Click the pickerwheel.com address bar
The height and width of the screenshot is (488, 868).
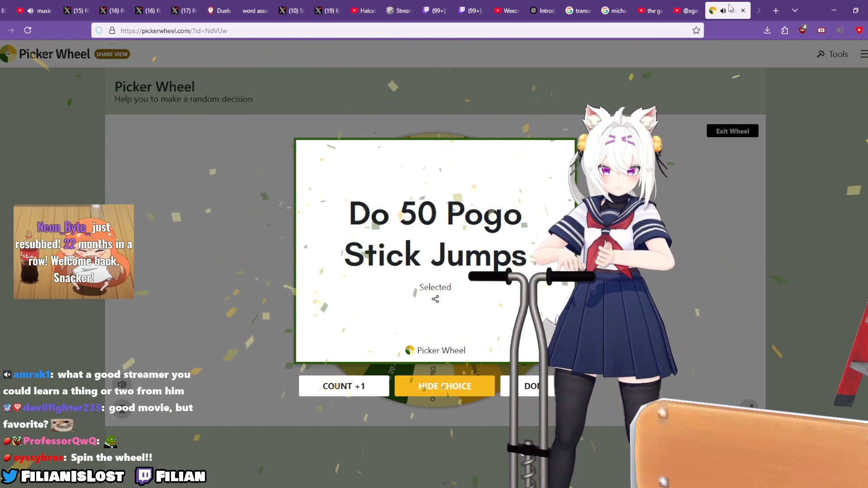(398, 30)
